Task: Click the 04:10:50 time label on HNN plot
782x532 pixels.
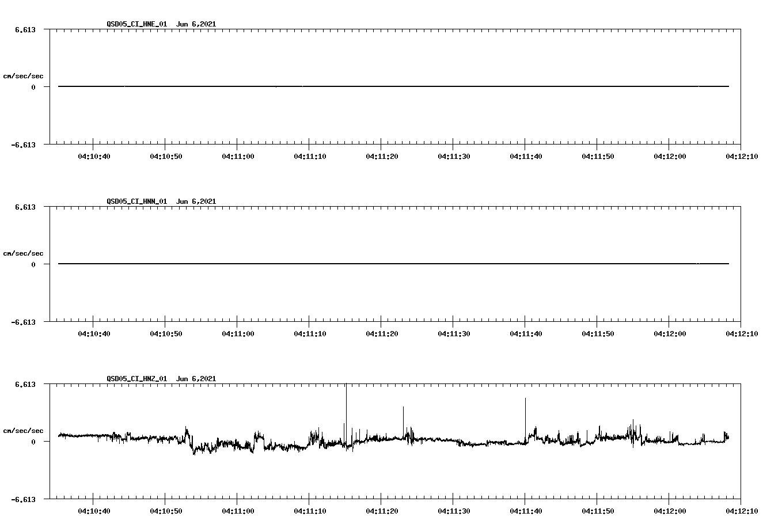Action: click(x=166, y=333)
